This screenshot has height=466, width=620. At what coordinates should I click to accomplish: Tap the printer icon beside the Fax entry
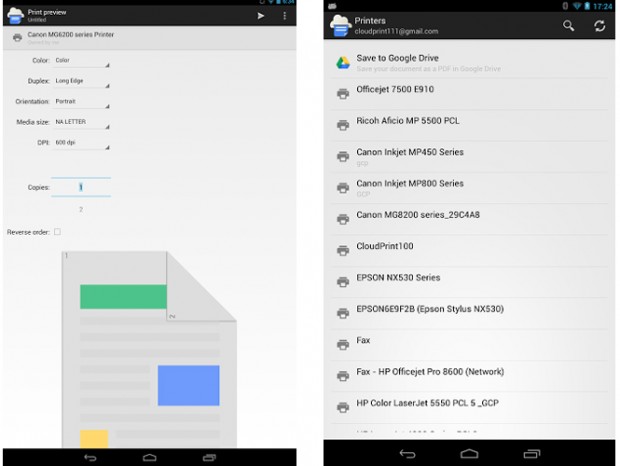point(343,344)
